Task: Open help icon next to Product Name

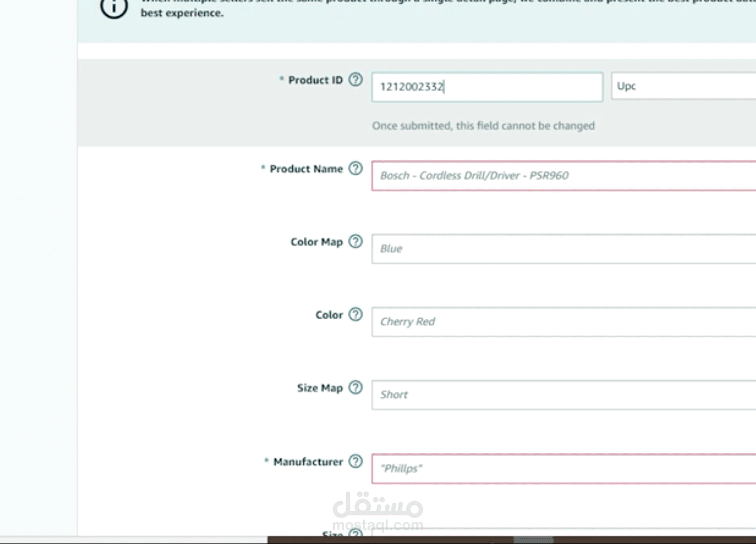Action: click(355, 168)
